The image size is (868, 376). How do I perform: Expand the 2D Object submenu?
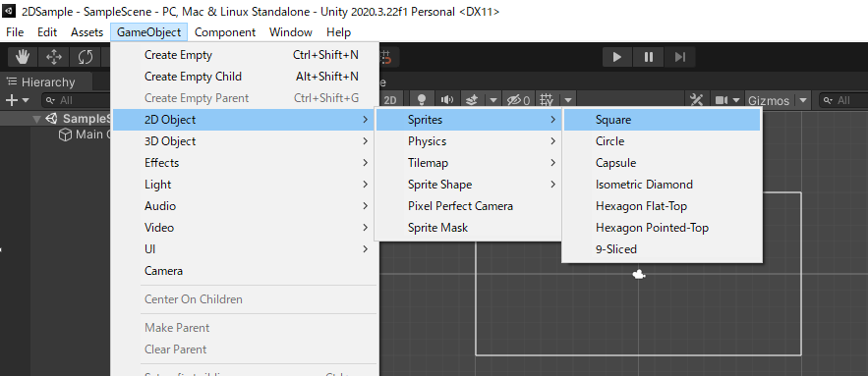click(x=245, y=120)
